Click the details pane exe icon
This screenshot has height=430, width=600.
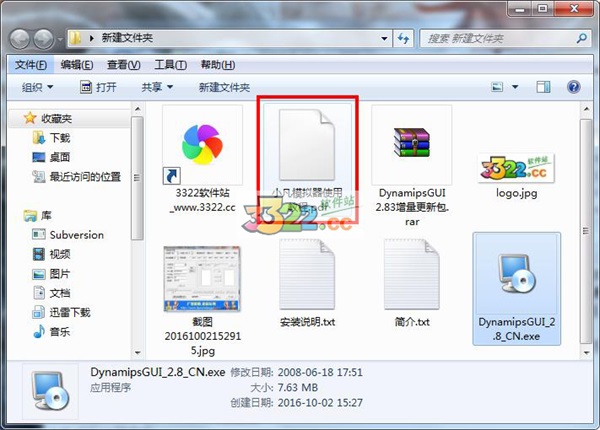51,391
